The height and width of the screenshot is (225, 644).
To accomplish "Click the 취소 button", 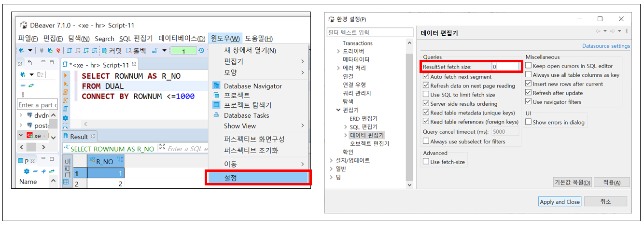I will pyautogui.click(x=605, y=201).
